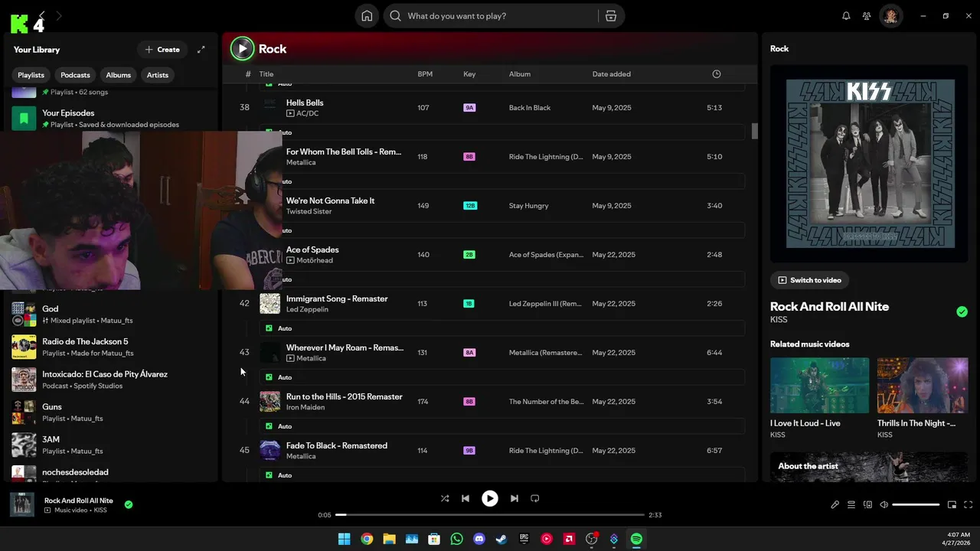The image size is (980, 551).
Task: Open Led Zeppelin artist link
Action: tap(307, 309)
